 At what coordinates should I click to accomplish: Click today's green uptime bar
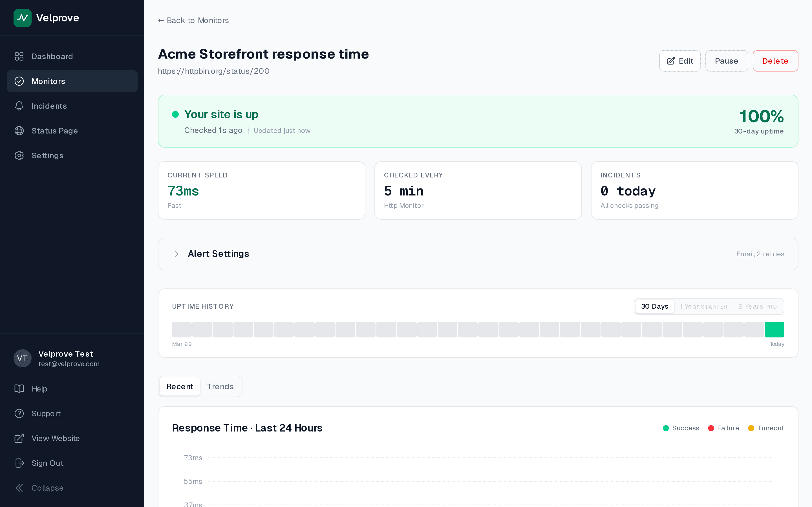pos(774,329)
